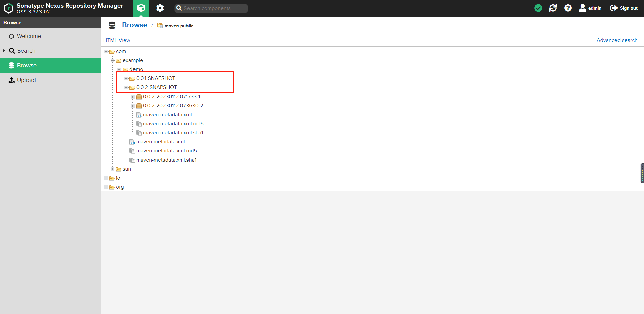Select Search in the sidebar
This screenshot has height=314, width=644.
[50, 51]
